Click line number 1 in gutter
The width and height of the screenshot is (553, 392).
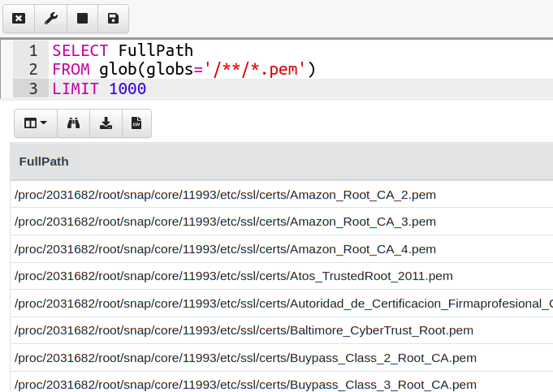click(x=33, y=51)
